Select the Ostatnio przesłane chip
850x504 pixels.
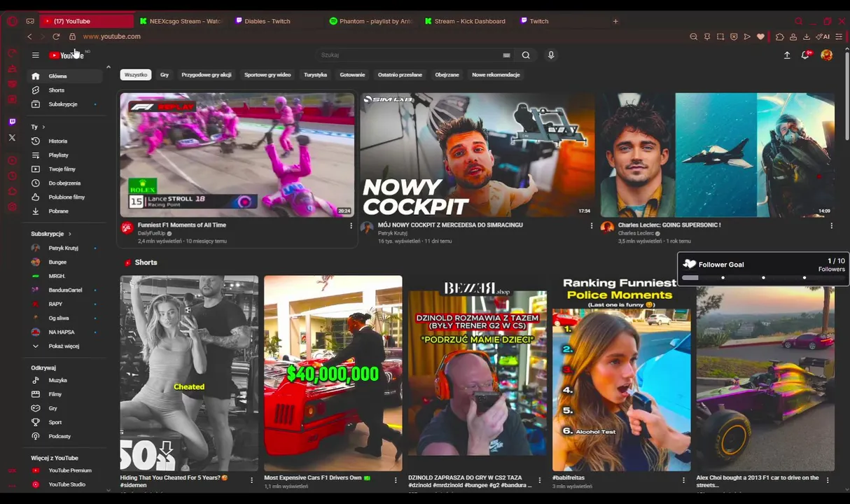click(400, 75)
